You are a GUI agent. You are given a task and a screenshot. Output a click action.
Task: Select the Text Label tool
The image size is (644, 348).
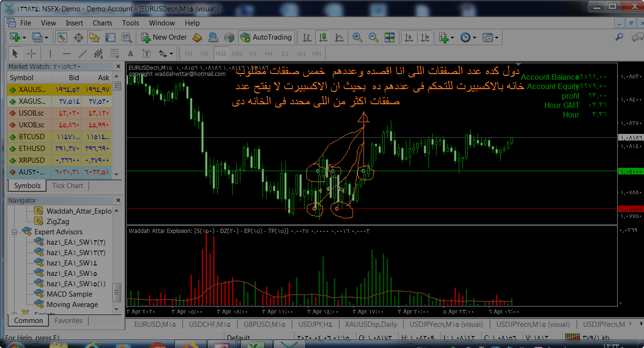click(147, 53)
